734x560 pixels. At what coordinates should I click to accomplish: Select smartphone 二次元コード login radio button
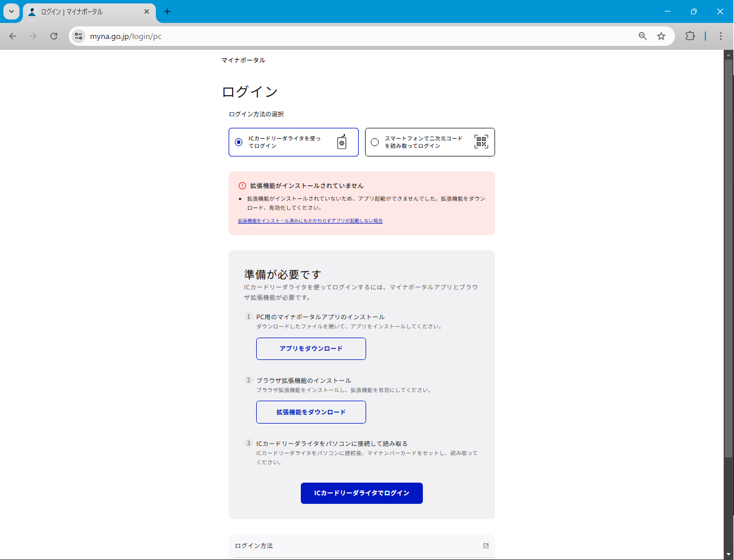(375, 142)
